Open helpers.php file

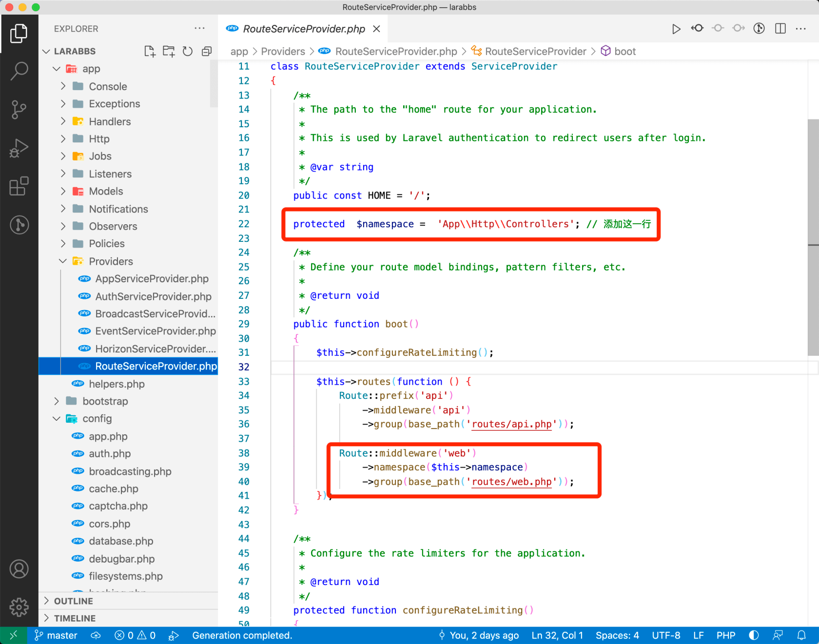pos(128,384)
